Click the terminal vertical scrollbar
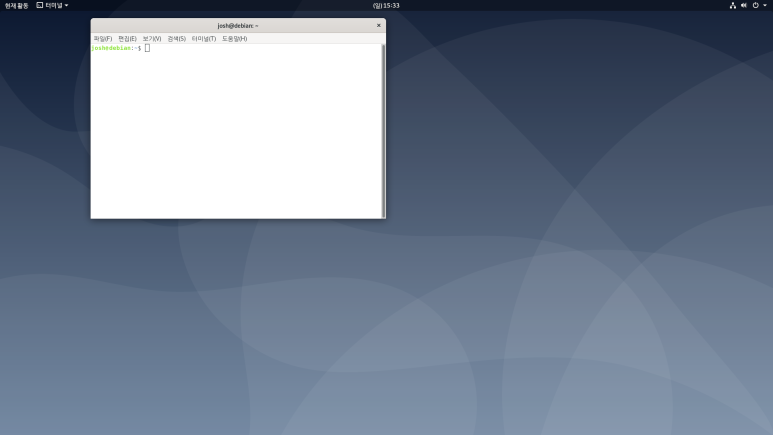The width and height of the screenshot is (773, 435). [383, 131]
